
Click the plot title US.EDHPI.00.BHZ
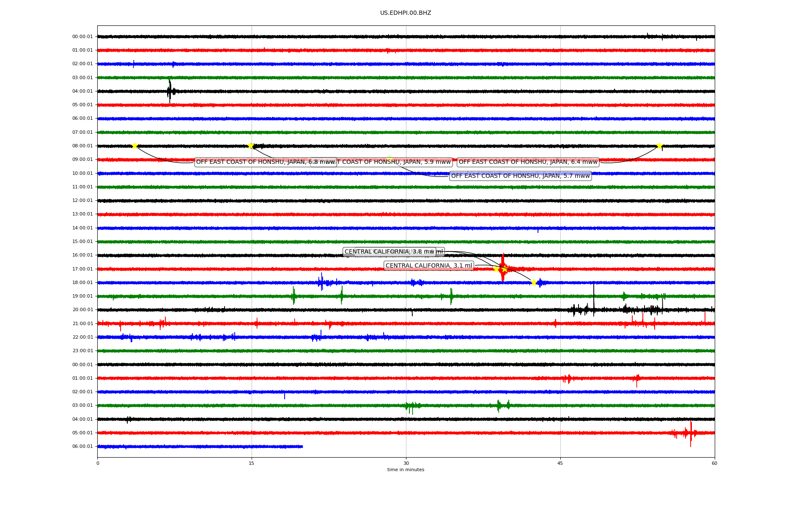(406, 13)
